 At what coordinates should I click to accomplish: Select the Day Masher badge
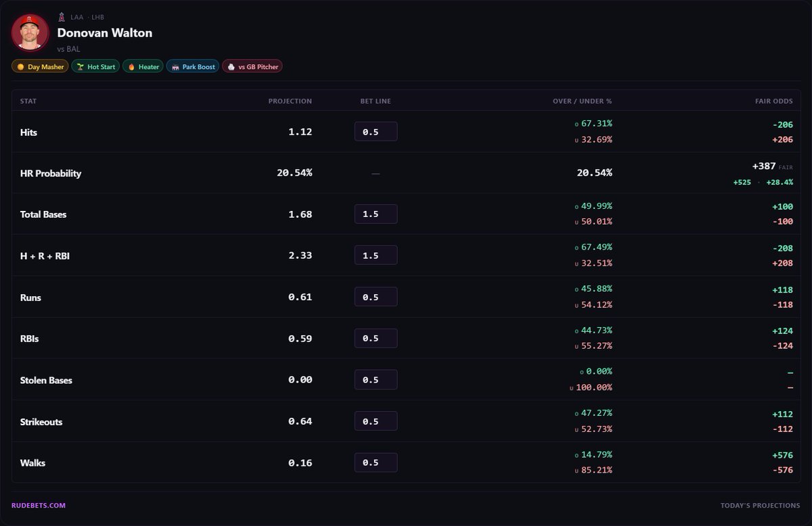(40, 66)
